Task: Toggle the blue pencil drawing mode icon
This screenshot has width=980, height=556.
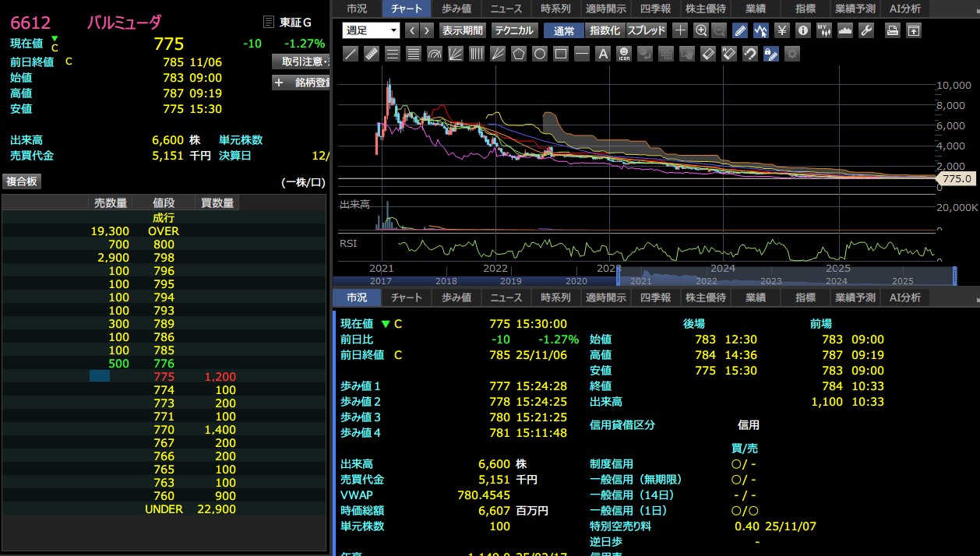Action: [741, 30]
